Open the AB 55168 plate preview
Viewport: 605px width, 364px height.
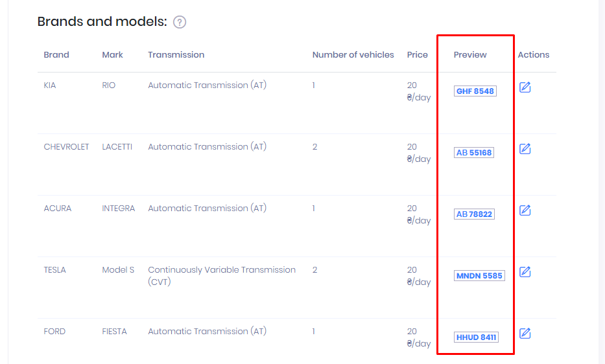coord(474,153)
